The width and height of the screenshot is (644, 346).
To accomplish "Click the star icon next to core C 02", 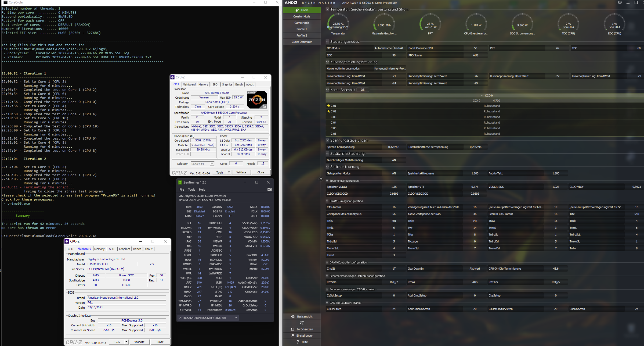I will point(328,111).
